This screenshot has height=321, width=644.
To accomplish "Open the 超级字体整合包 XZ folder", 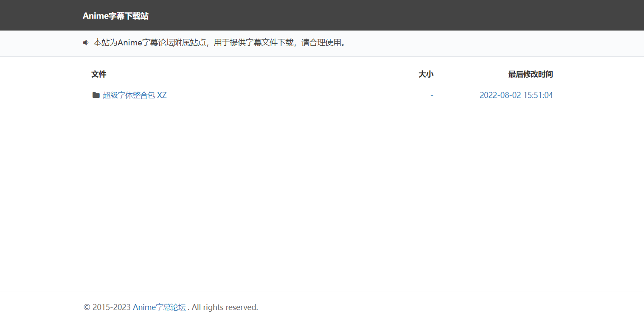I will tap(135, 95).
